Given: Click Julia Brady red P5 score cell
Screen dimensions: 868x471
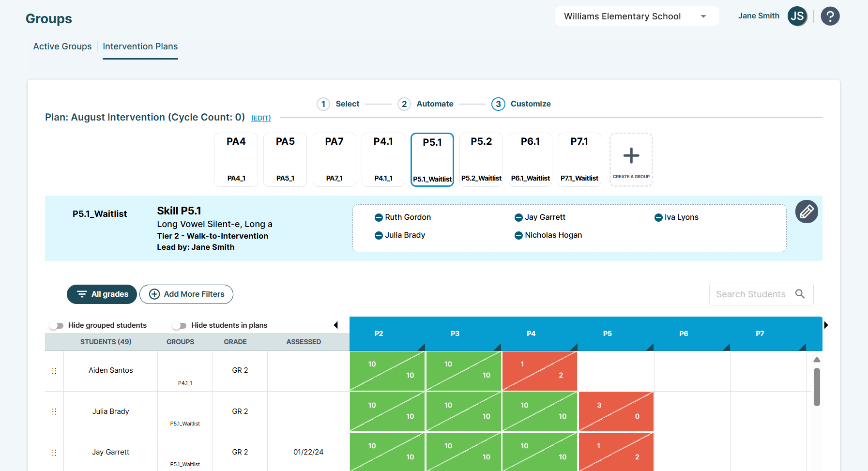Looking at the screenshot, I should click(616, 412).
